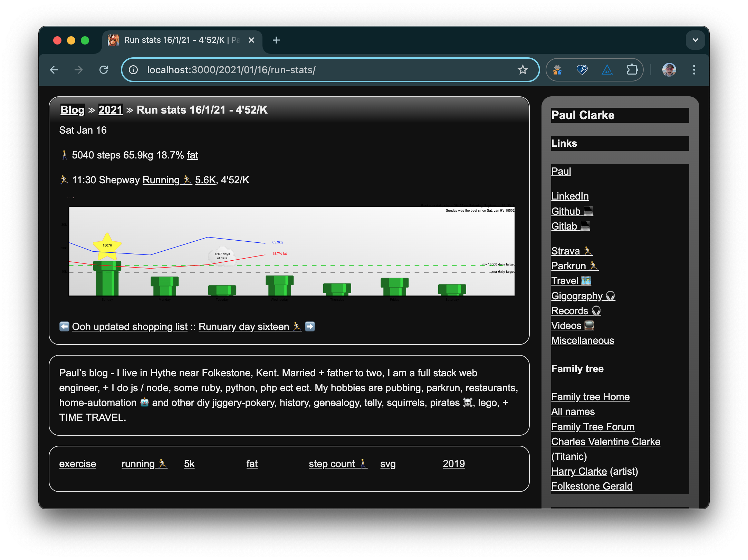Viewport: 748px width, 560px height.
Task: Open Chrome three-dot menu
Action: click(694, 70)
